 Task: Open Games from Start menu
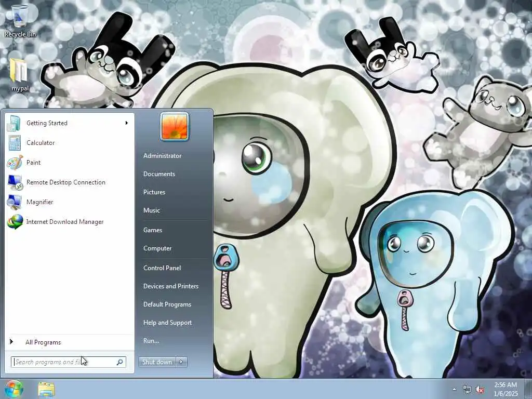tap(153, 230)
